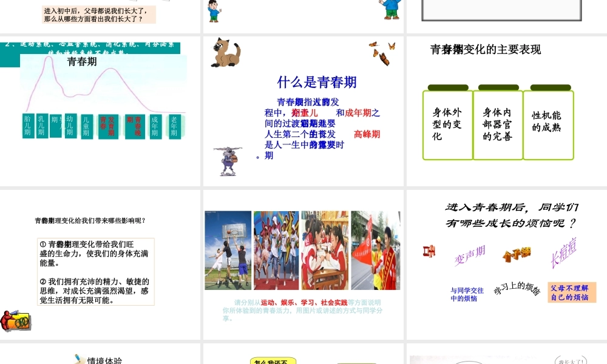Click the yellow speech bubble 怎么我还不
The width and height of the screenshot is (607, 364).
273,361
